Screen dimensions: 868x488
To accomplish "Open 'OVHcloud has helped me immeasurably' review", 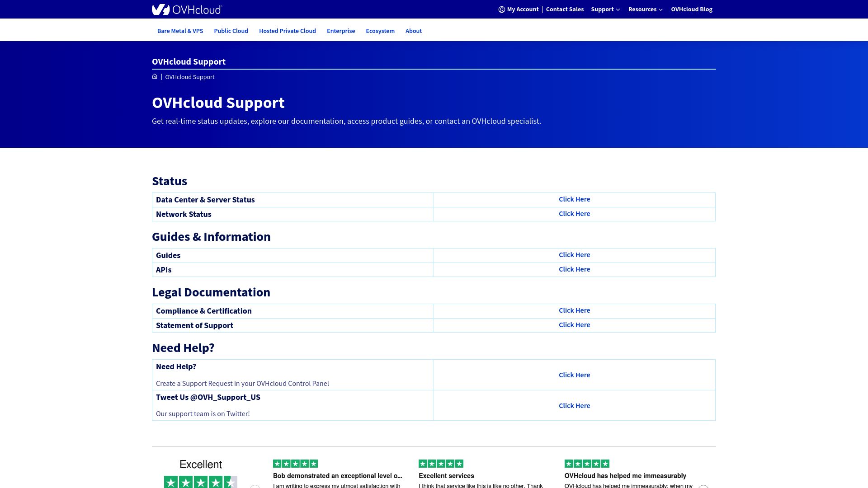I will 625,476.
